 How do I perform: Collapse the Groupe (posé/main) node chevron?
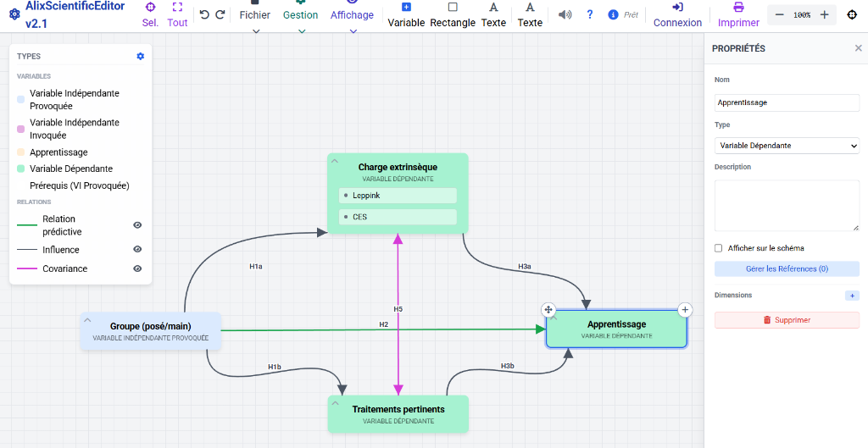pos(87,319)
